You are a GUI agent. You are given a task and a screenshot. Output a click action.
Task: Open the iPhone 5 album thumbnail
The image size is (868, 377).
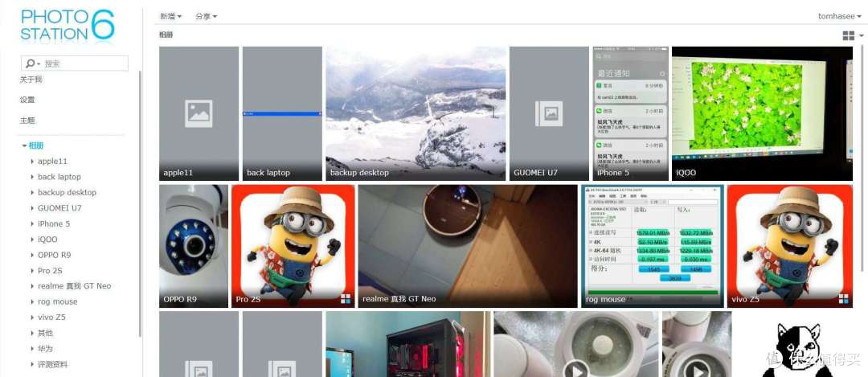tap(631, 113)
